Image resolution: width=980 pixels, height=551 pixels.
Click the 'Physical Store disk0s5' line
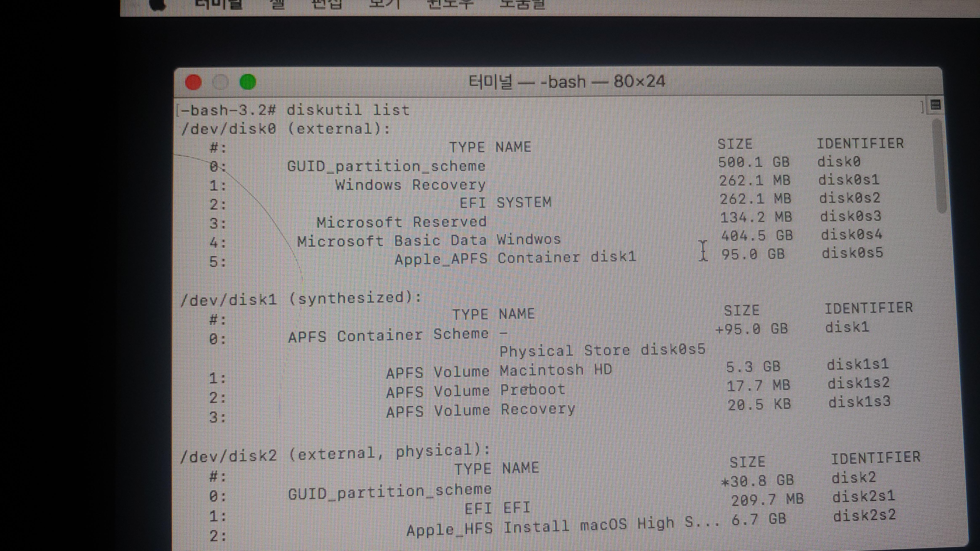tap(602, 350)
